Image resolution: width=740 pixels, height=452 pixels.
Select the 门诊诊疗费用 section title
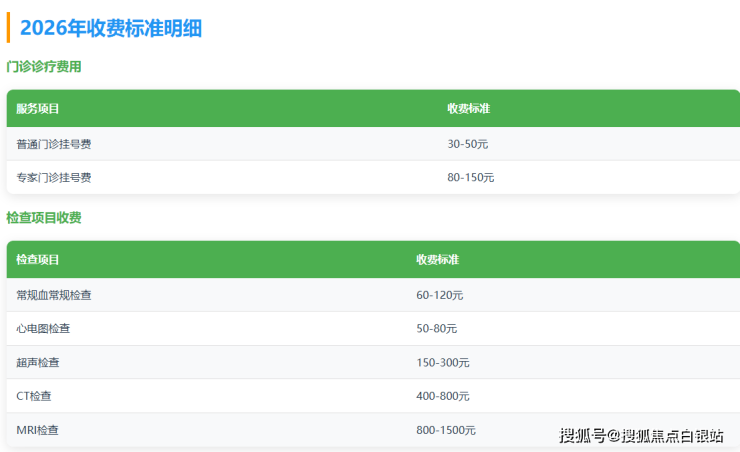[44, 67]
